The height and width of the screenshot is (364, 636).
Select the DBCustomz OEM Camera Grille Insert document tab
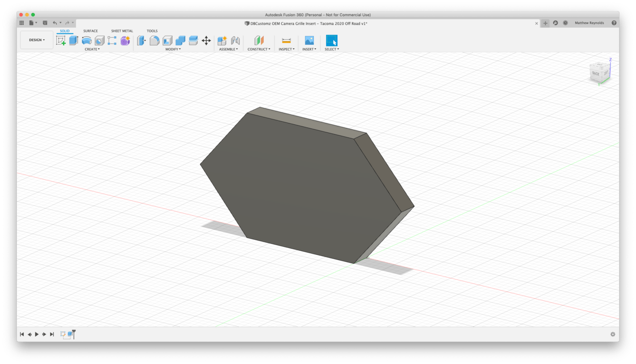click(306, 23)
